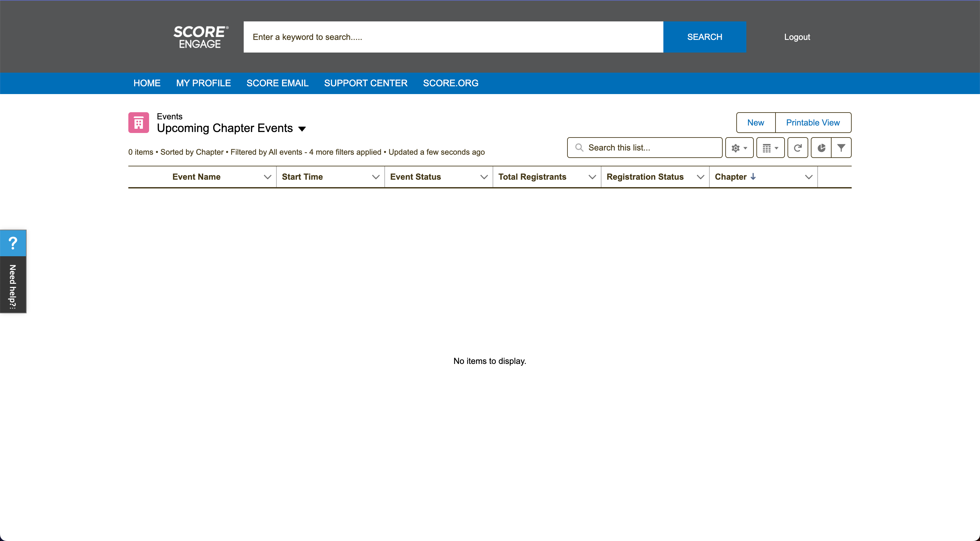980x541 pixels.
Task: Show charts panel icon
Action: [x=821, y=148]
